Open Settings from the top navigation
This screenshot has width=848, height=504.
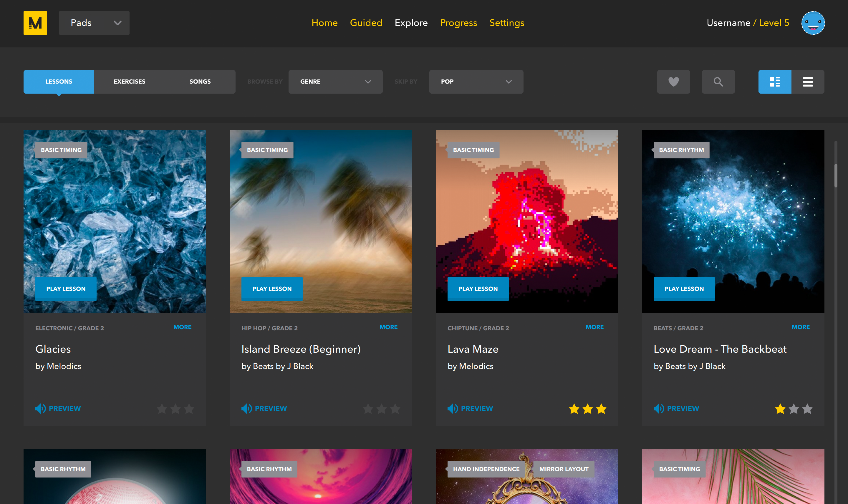[507, 23]
